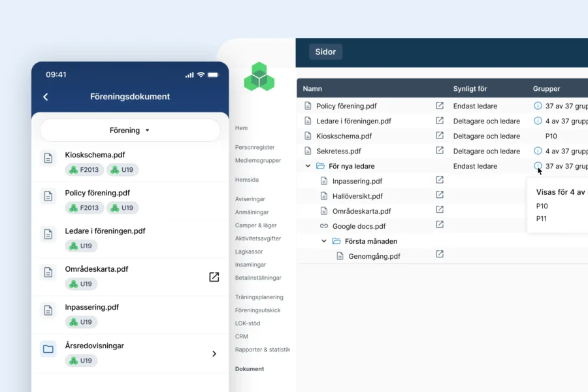This screenshot has height=392, width=588.
Task: Go to Dokument in the sidebar
Action: point(250,369)
